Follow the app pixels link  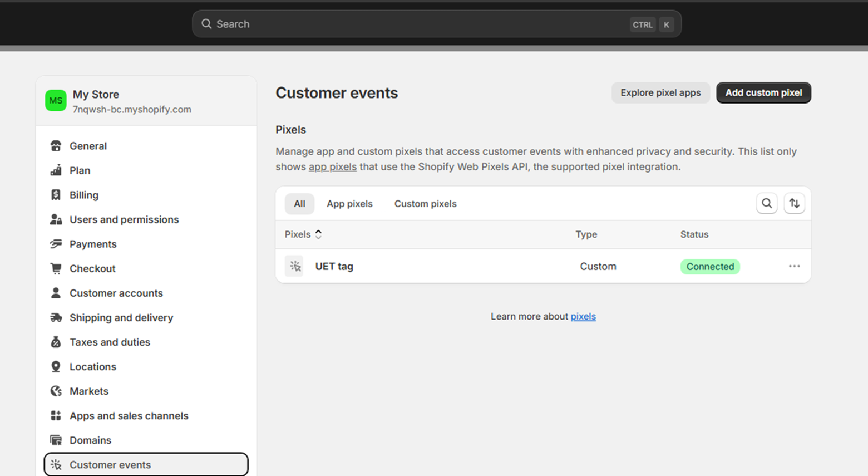pyautogui.click(x=333, y=166)
